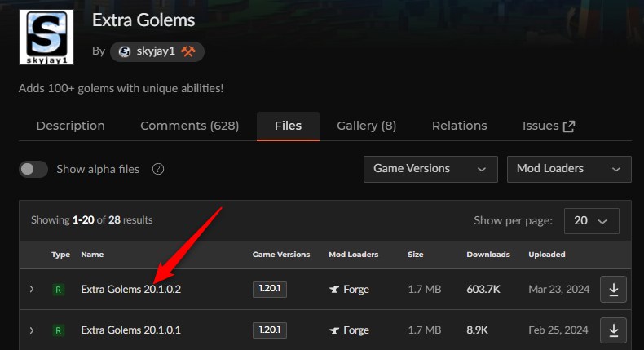Click Feb 25, 2024 upload date
Screen dimensions: 644x350
tap(558, 330)
